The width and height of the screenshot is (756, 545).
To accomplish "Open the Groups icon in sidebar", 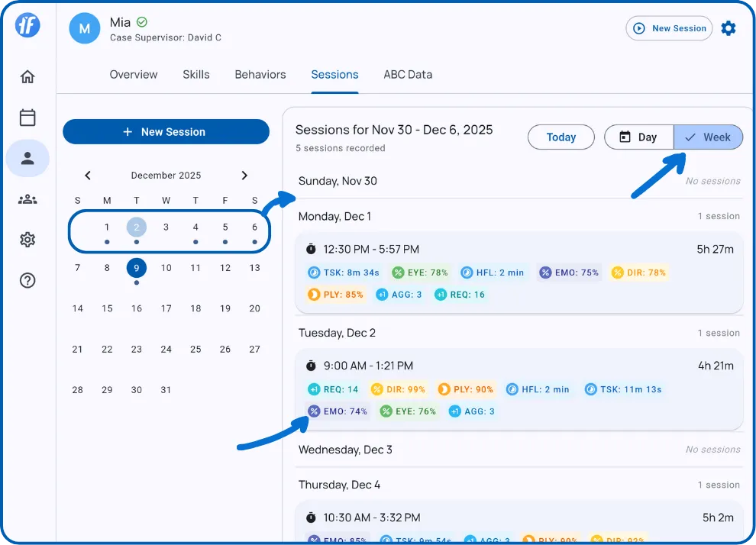I will 27,198.
